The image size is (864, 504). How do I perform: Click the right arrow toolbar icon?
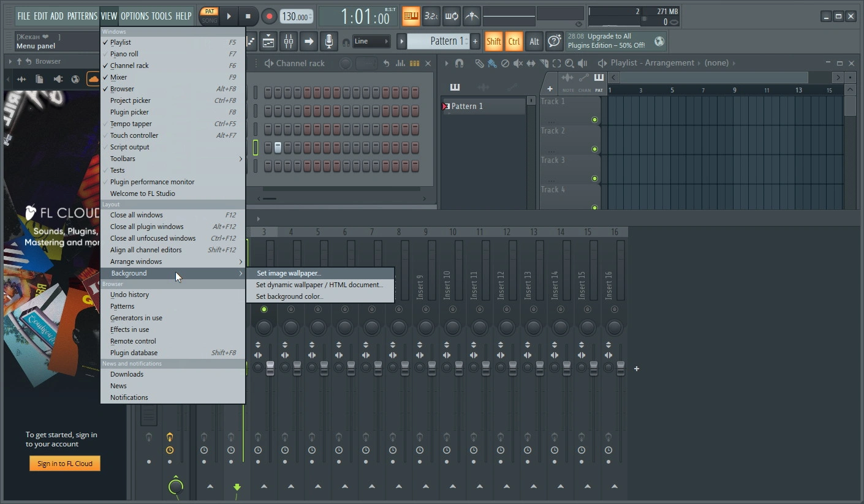tap(309, 42)
